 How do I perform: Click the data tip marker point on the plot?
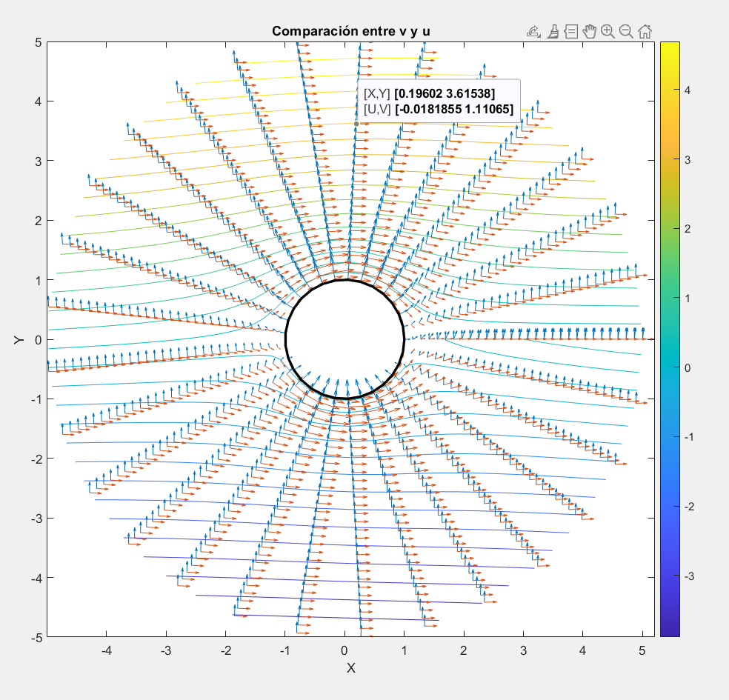tap(356, 124)
